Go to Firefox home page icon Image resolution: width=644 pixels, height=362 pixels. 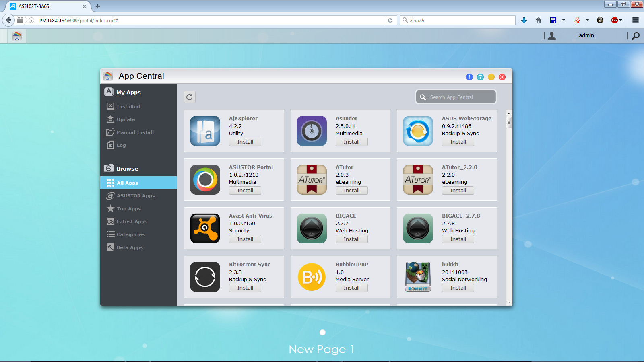[539, 20]
